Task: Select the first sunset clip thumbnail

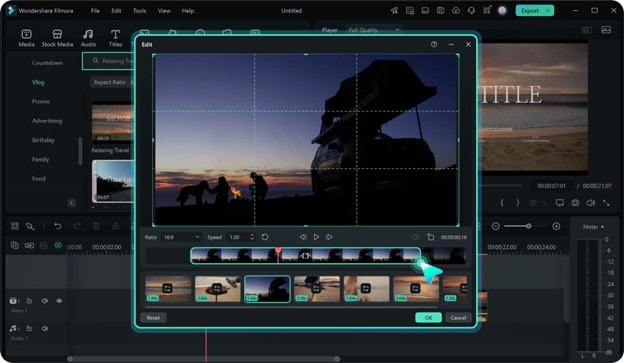Action: coord(168,289)
